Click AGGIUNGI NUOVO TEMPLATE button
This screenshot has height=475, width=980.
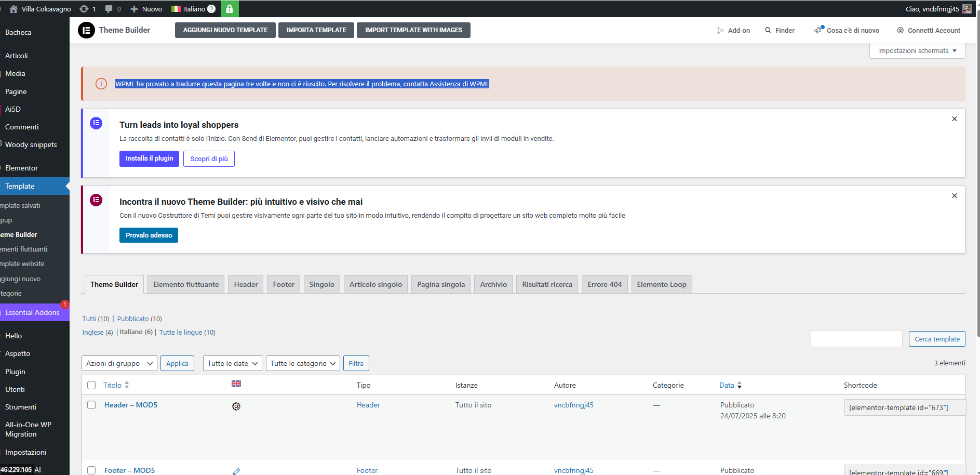225,30
